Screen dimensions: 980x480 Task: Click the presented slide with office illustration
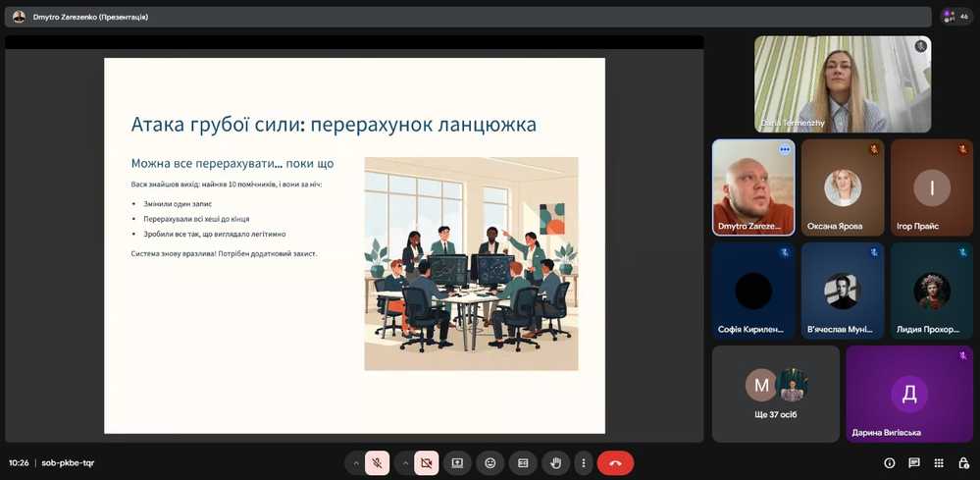coord(354,245)
